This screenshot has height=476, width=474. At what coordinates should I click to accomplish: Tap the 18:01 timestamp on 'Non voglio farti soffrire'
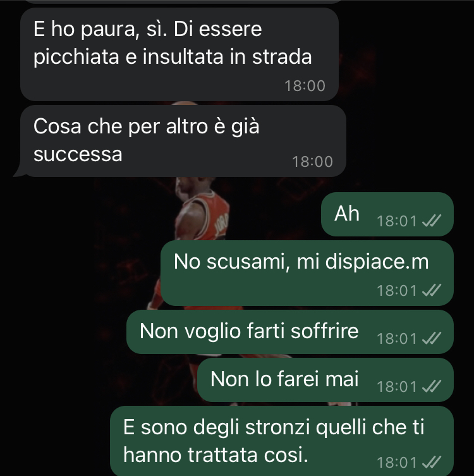397,338
